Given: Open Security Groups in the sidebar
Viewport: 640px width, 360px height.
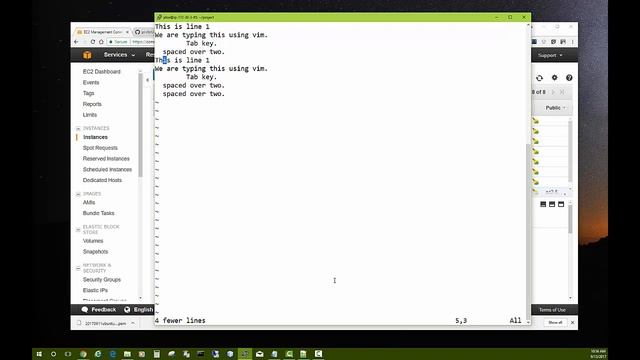Looking at the screenshot, I should coord(102,280).
